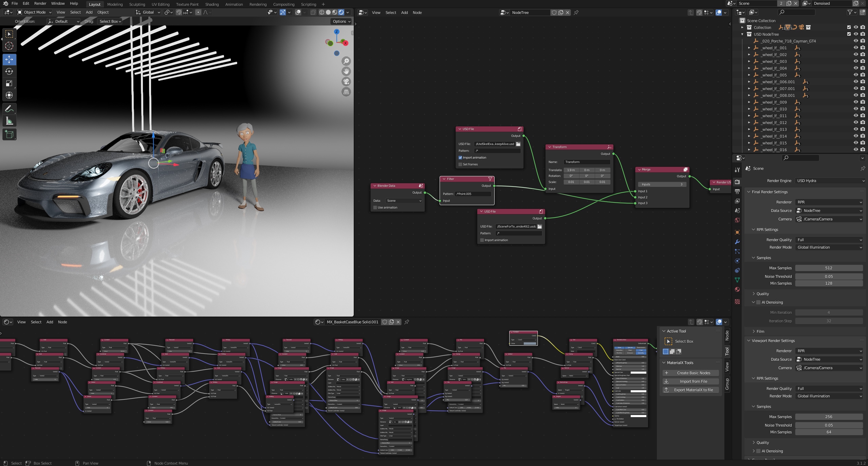Screen dimensions: 868x466
Task: Activate the Rotate tool
Action: tap(9, 71)
